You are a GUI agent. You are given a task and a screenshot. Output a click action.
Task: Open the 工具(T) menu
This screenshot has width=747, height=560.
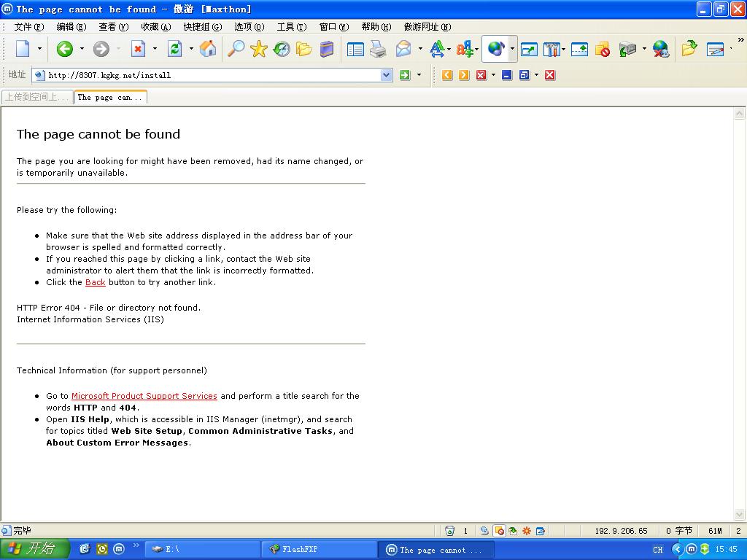pos(292,27)
